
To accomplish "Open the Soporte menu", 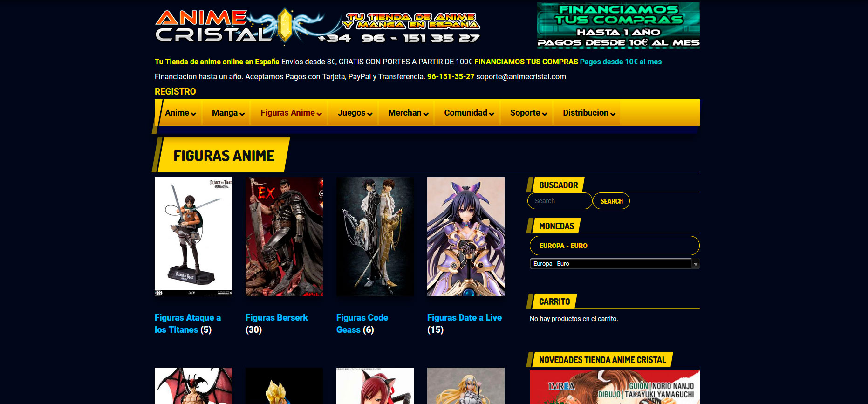I will click(528, 113).
